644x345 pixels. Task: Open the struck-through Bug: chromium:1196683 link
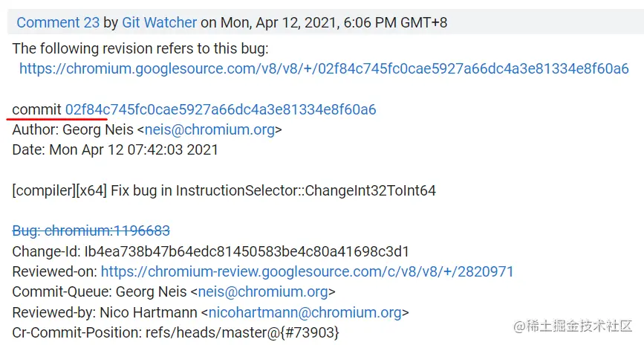tap(91, 230)
